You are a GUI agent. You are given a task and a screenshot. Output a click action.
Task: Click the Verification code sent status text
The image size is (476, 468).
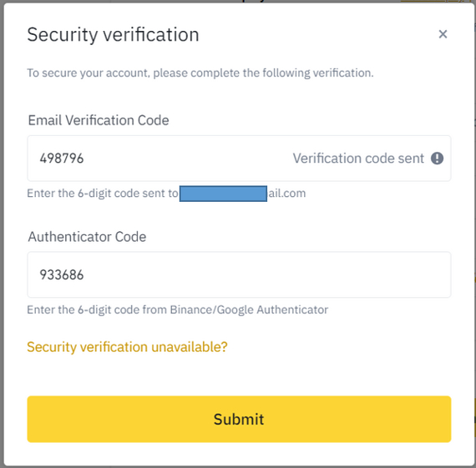[x=358, y=159]
